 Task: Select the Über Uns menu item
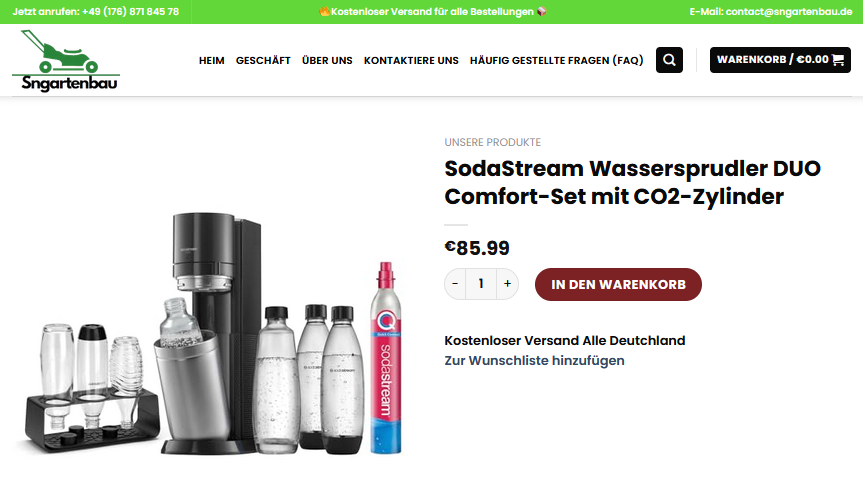[x=327, y=61]
